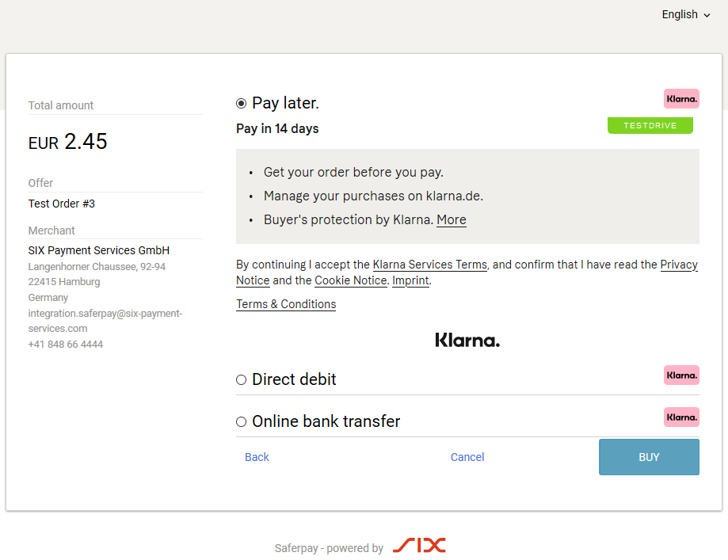This screenshot has width=728, height=560.
Task: Cancel the payment with the Cancel link
Action: 467,457
